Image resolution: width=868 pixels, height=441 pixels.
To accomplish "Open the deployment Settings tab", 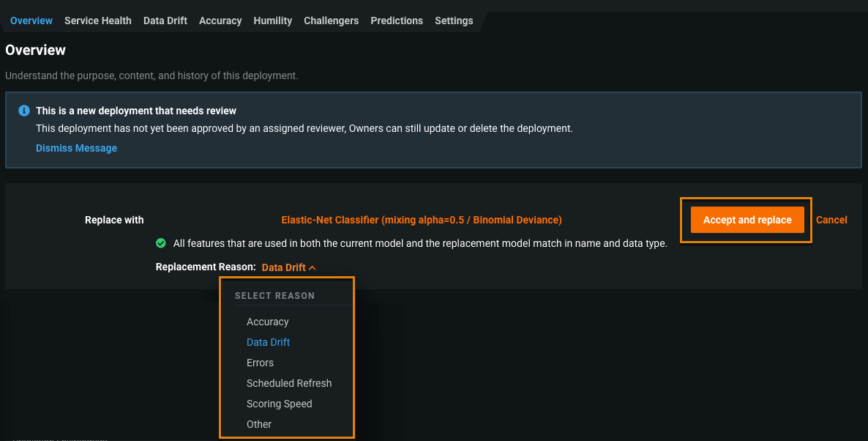I will tap(454, 21).
